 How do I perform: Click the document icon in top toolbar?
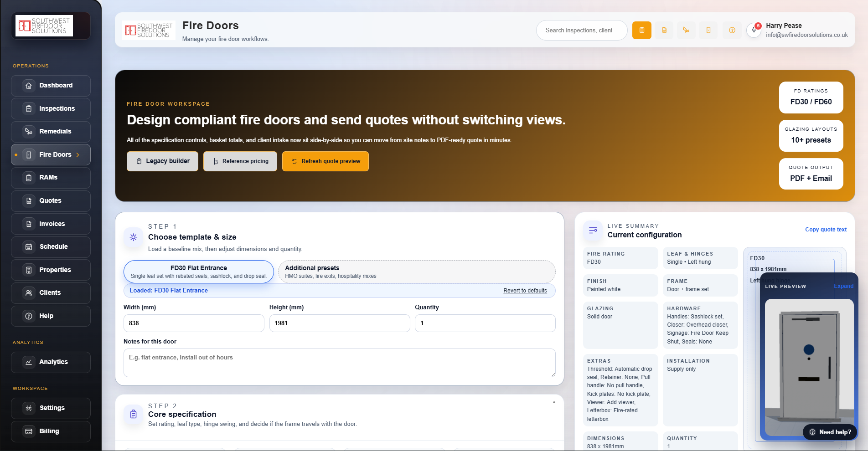coord(664,31)
